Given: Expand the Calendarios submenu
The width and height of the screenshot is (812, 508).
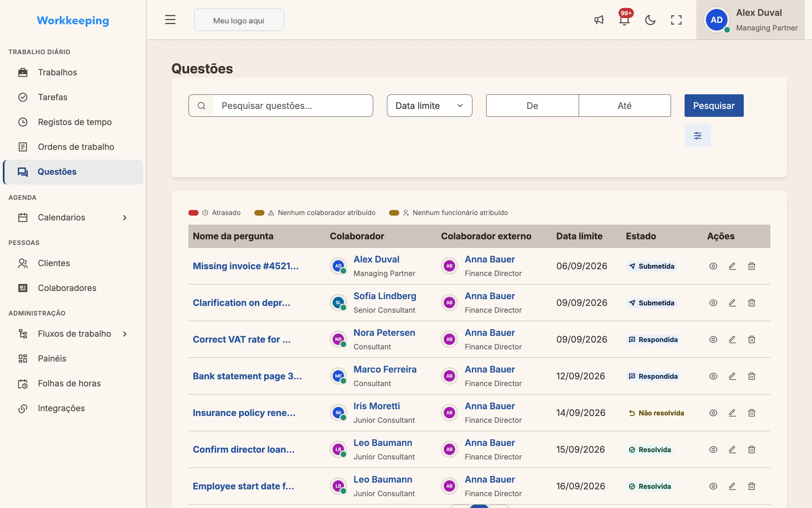Looking at the screenshot, I should coord(125,217).
